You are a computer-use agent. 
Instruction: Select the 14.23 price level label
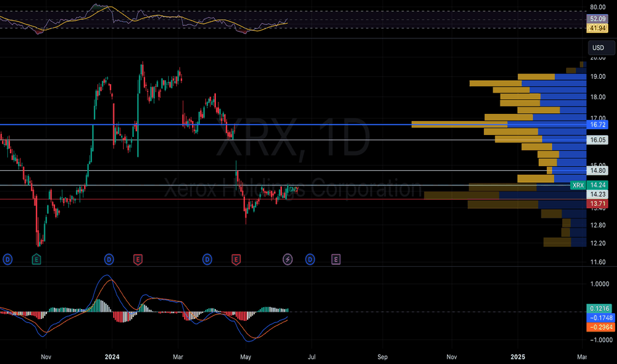point(597,195)
